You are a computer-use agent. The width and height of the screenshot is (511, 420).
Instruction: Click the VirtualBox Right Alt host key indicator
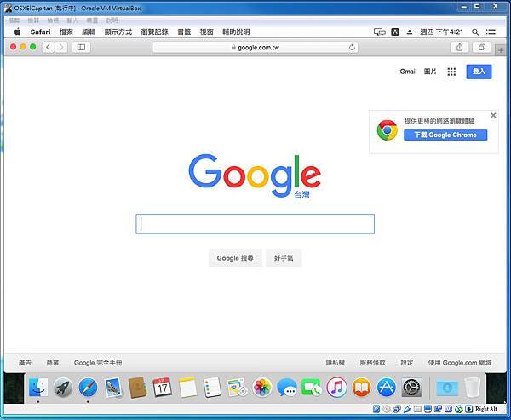pyautogui.click(x=486, y=409)
